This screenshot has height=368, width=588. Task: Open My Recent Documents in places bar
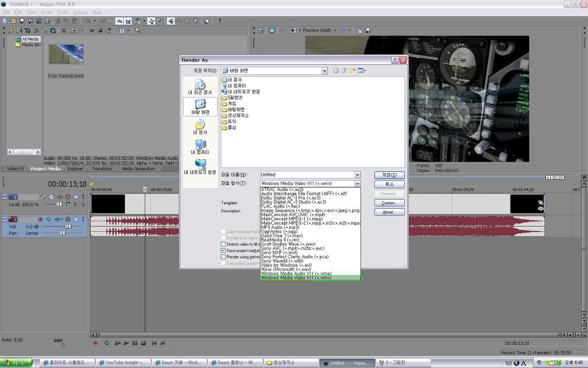200,87
